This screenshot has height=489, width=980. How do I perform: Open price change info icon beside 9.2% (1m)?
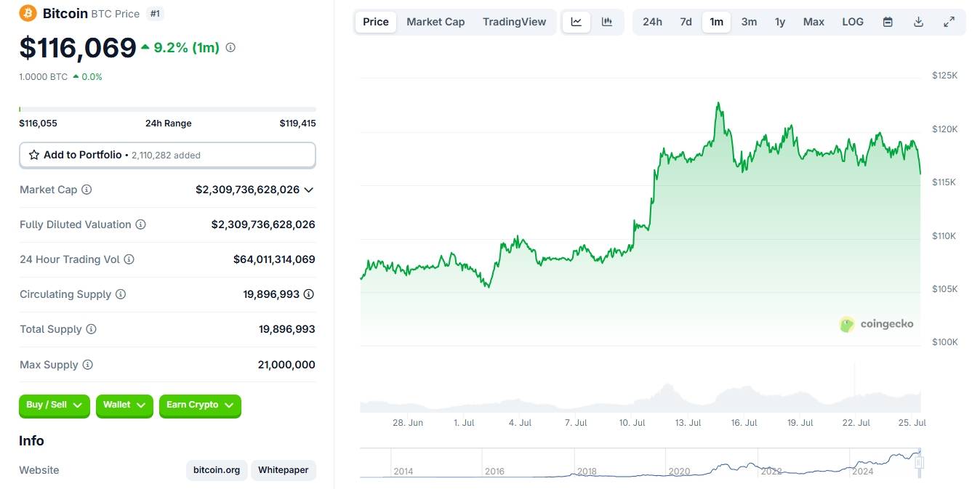(x=230, y=47)
